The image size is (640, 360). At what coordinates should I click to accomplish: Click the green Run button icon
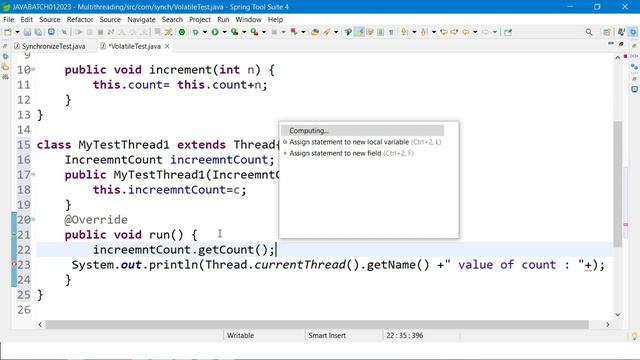[x=215, y=32]
